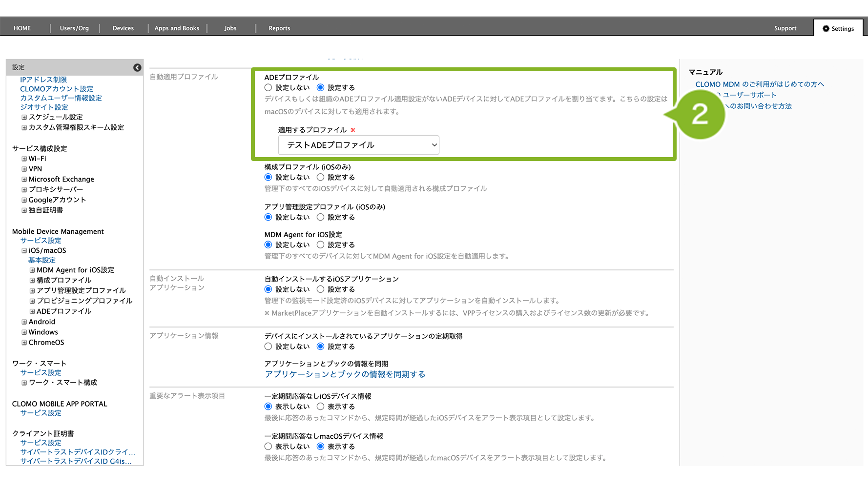
Task: Select 設定する for MDM Agent for iOS設定
Action: (x=320, y=244)
